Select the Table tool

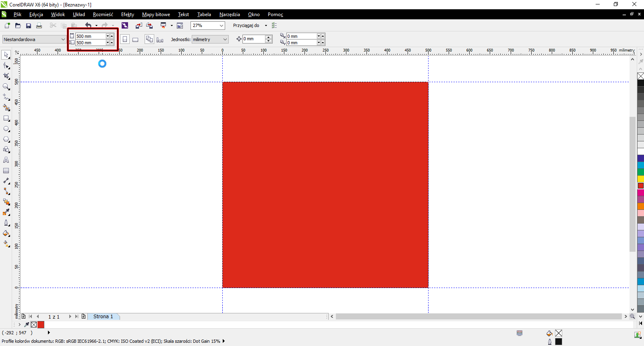pyautogui.click(x=6, y=170)
